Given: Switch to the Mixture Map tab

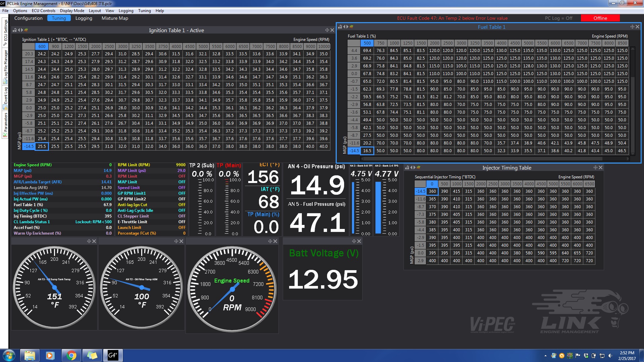Looking at the screenshot, I should [x=115, y=18].
